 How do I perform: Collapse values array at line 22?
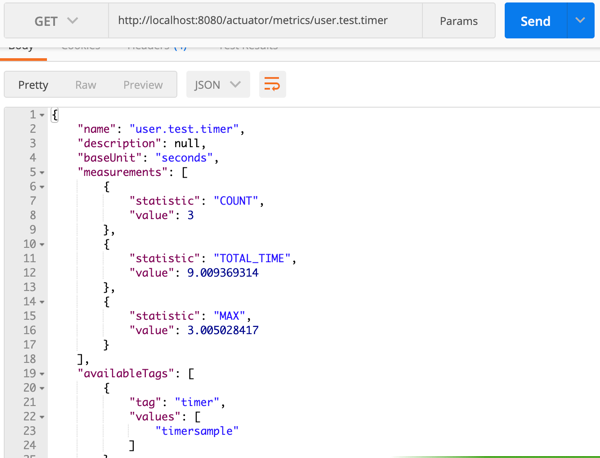tap(42, 417)
